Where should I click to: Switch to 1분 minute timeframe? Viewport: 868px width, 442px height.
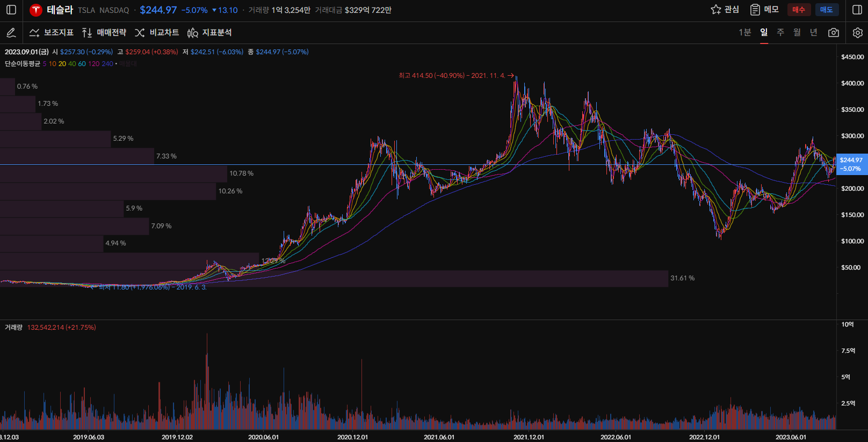[x=745, y=33]
